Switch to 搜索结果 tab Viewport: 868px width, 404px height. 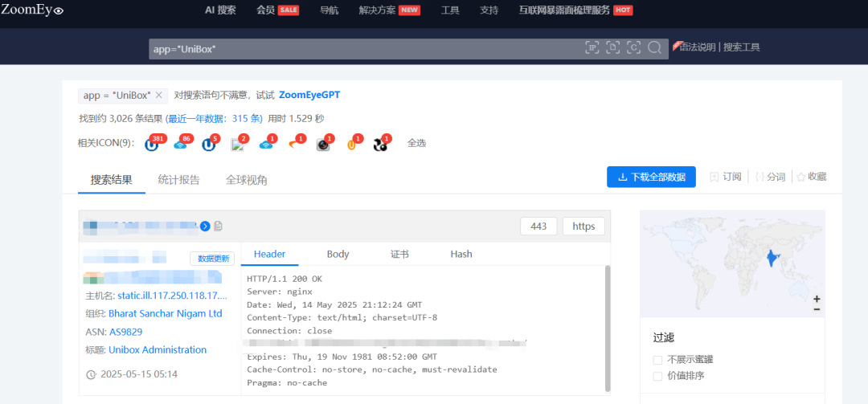(x=112, y=179)
